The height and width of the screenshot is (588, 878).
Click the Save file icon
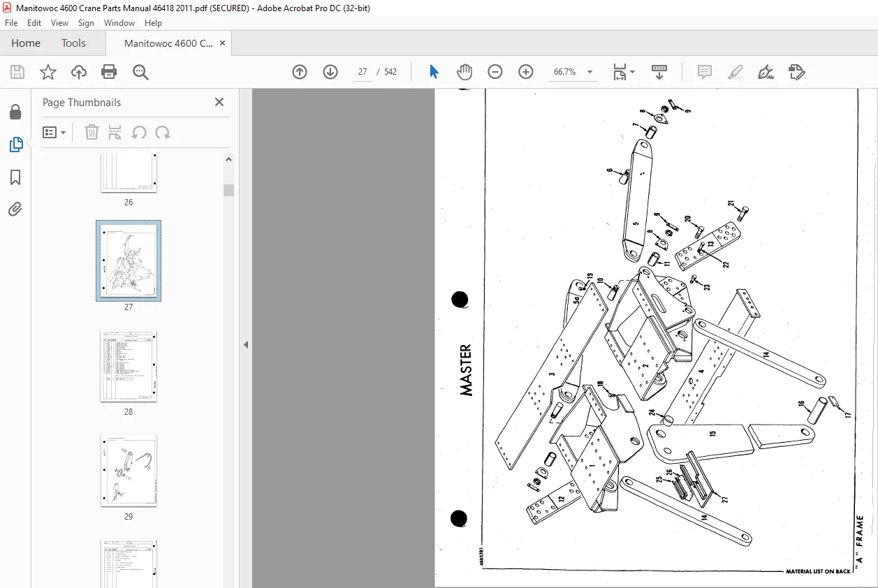17,72
